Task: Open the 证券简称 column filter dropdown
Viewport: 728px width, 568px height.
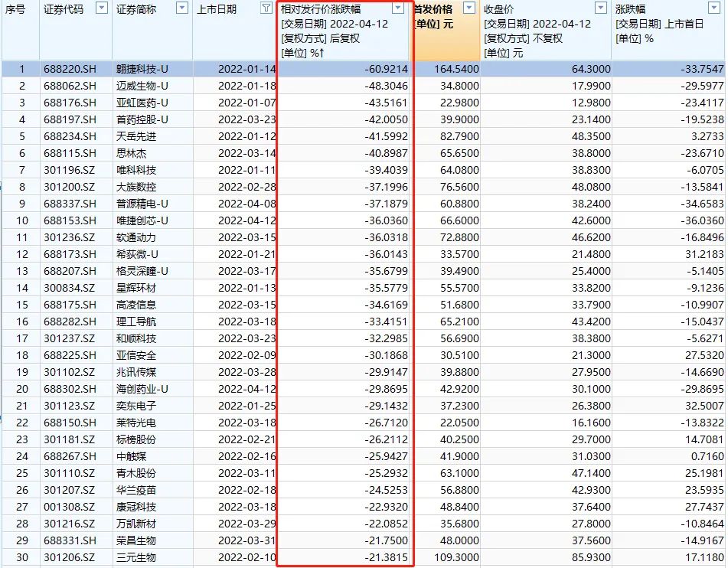Action: (x=182, y=8)
